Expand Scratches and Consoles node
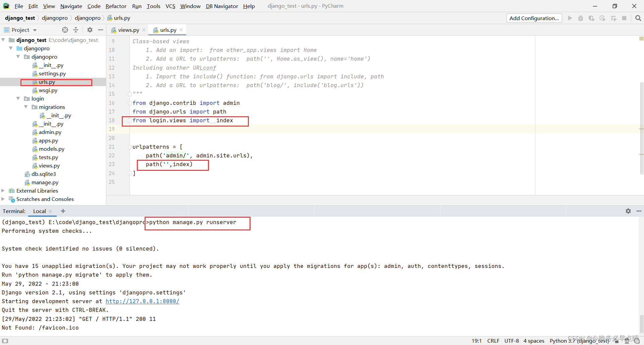The width and height of the screenshot is (644, 345). pos(3,199)
